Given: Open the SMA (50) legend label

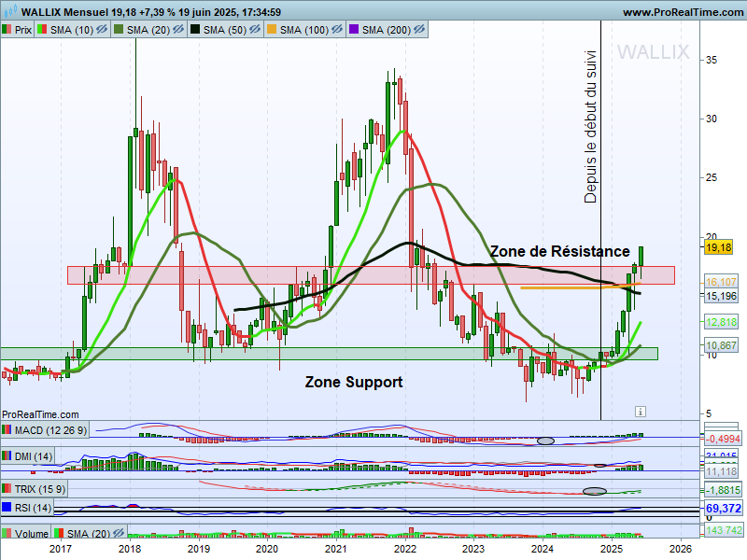Looking at the screenshot, I should click(225, 30).
